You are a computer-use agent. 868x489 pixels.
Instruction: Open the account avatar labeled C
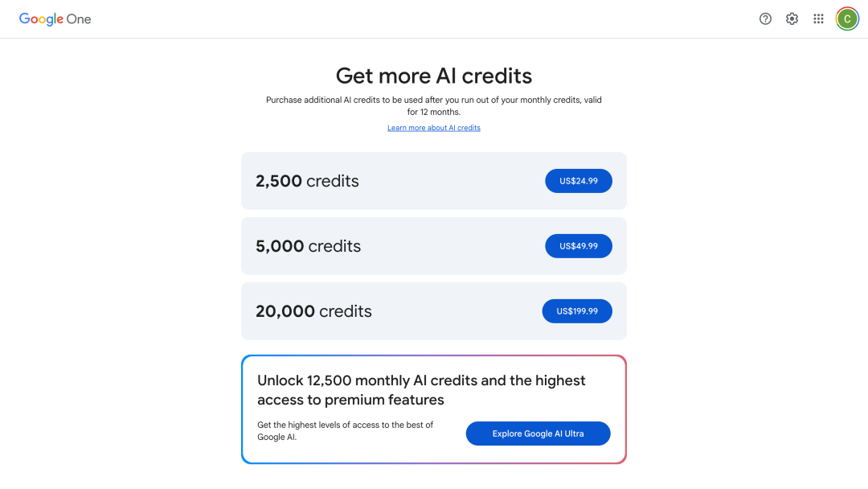click(x=847, y=18)
